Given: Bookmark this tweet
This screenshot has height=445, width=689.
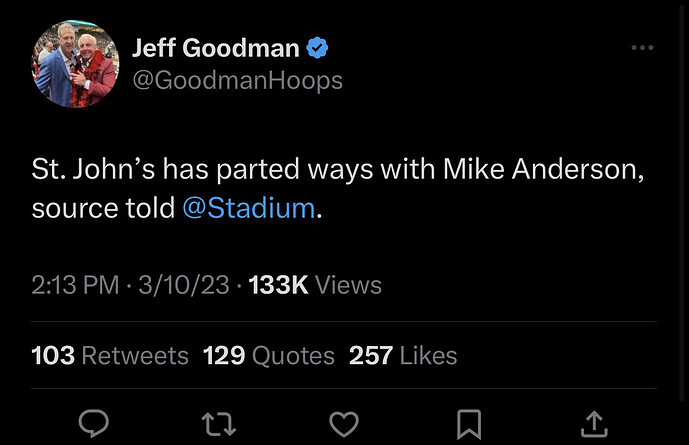Looking at the screenshot, I should coord(468,423).
